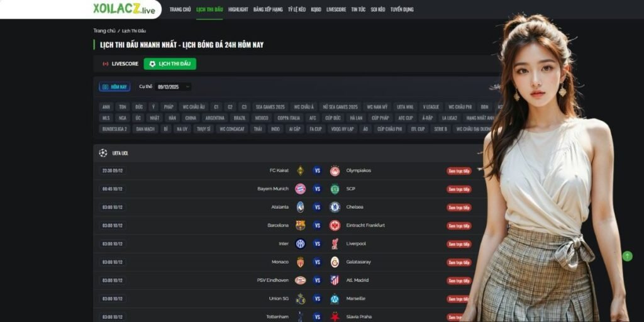This screenshot has width=644, height=322.
Task: Click the Chelsea club crest icon
Action: 335,207
